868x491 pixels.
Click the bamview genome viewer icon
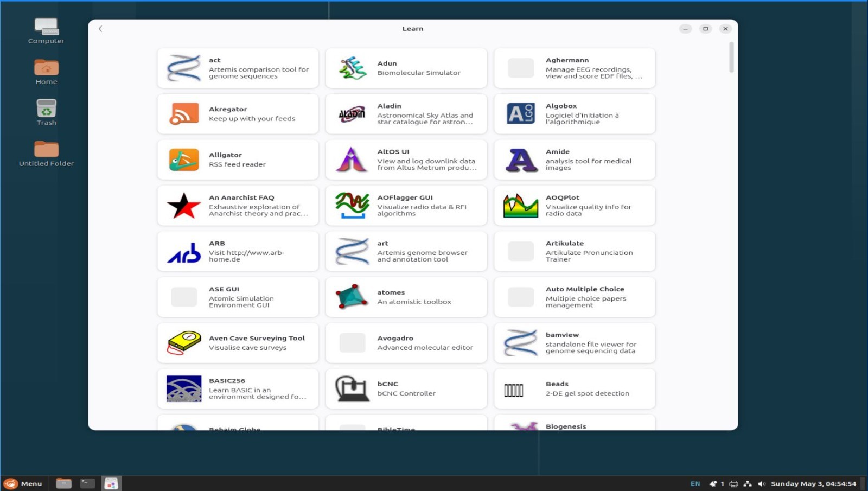point(521,343)
